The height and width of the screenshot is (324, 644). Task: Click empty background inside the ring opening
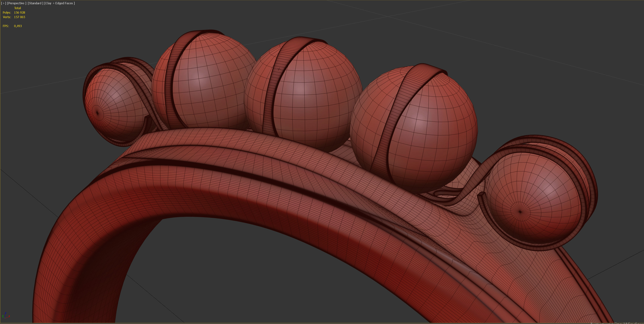[x=250, y=275]
